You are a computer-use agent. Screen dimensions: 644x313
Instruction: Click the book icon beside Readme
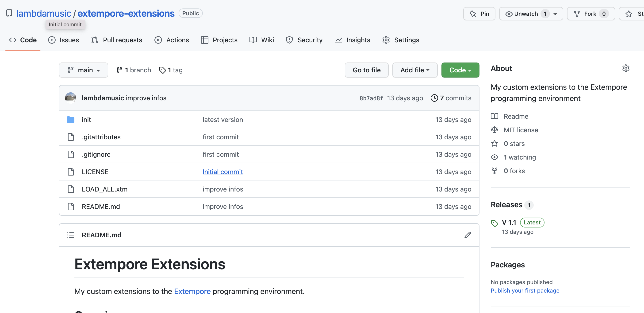click(x=494, y=116)
